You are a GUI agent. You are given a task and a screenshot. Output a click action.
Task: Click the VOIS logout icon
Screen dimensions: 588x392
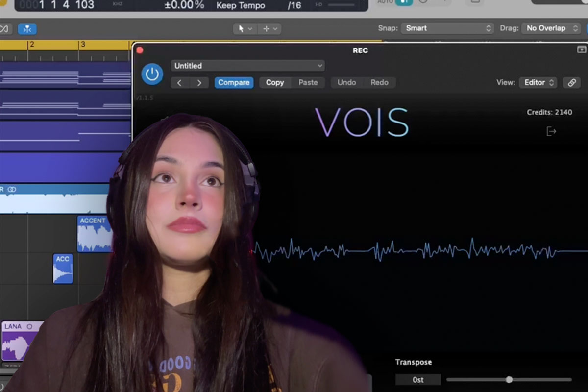(x=551, y=131)
